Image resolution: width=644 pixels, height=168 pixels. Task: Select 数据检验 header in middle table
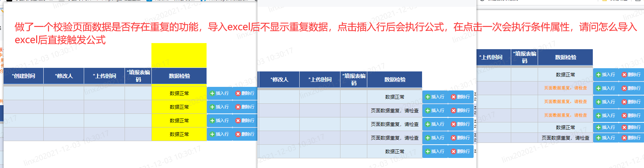point(395,80)
